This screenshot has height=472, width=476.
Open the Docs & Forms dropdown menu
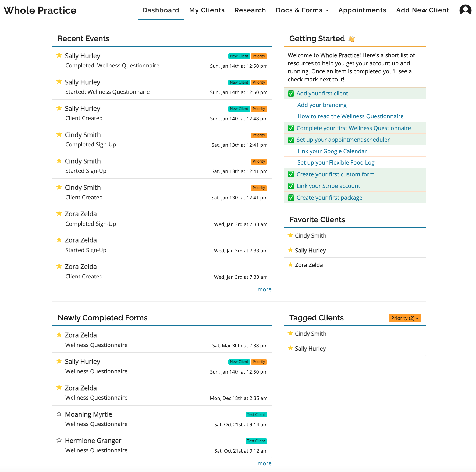pos(302,10)
